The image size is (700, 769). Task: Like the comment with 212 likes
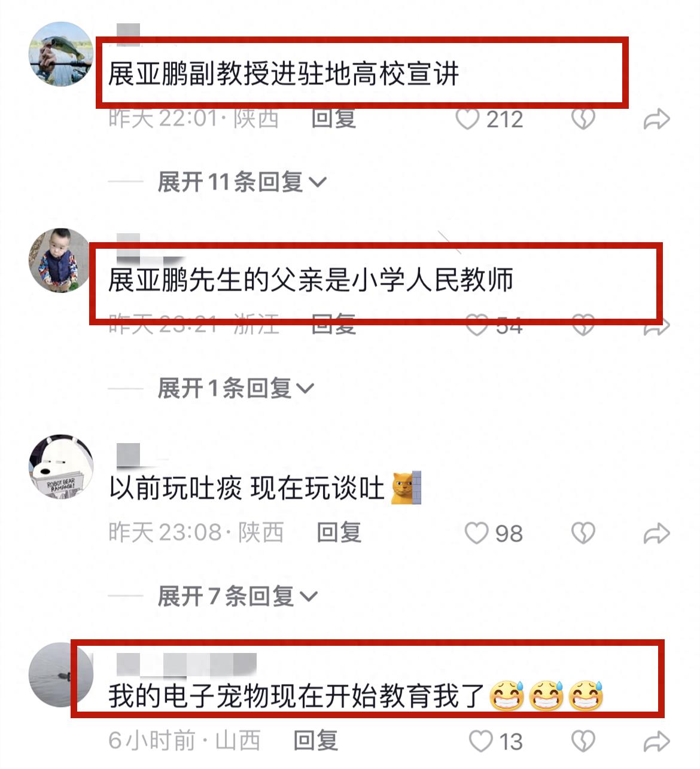[467, 119]
